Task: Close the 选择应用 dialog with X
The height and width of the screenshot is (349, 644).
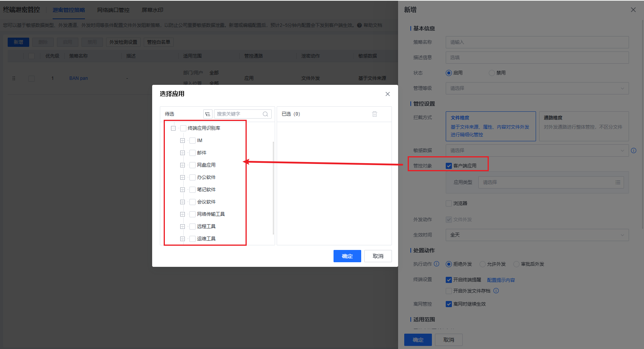Action: pyautogui.click(x=387, y=94)
